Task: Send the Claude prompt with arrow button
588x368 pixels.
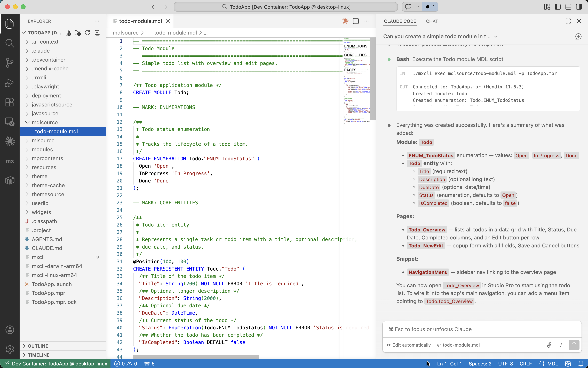Action: [x=574, y=345]
